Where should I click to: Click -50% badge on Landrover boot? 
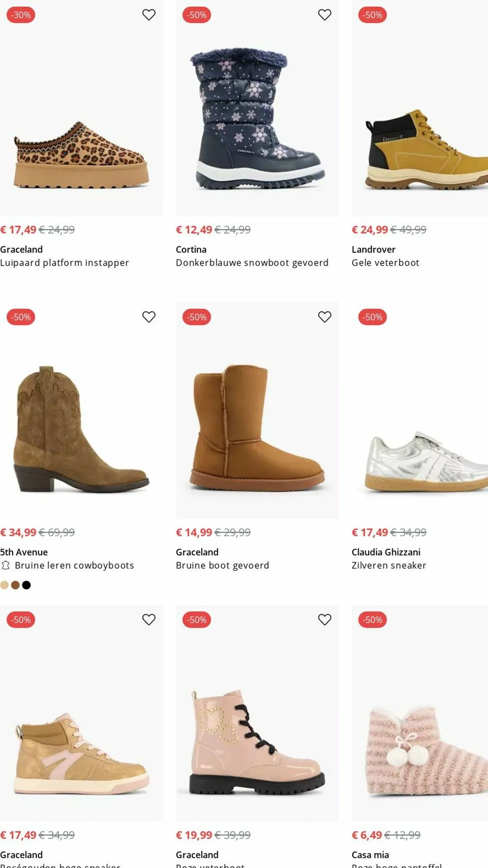click(372, 15)
